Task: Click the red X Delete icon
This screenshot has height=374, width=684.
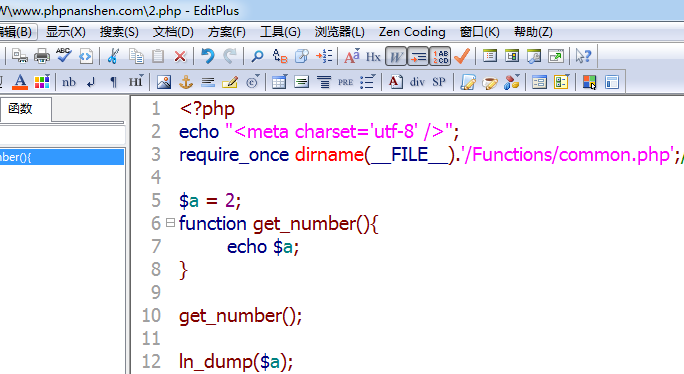Action: 180,56
